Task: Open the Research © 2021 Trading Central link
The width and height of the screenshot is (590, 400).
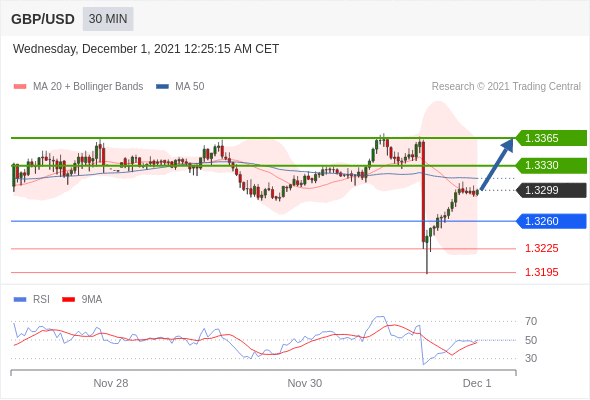Action: pos(506,87)
